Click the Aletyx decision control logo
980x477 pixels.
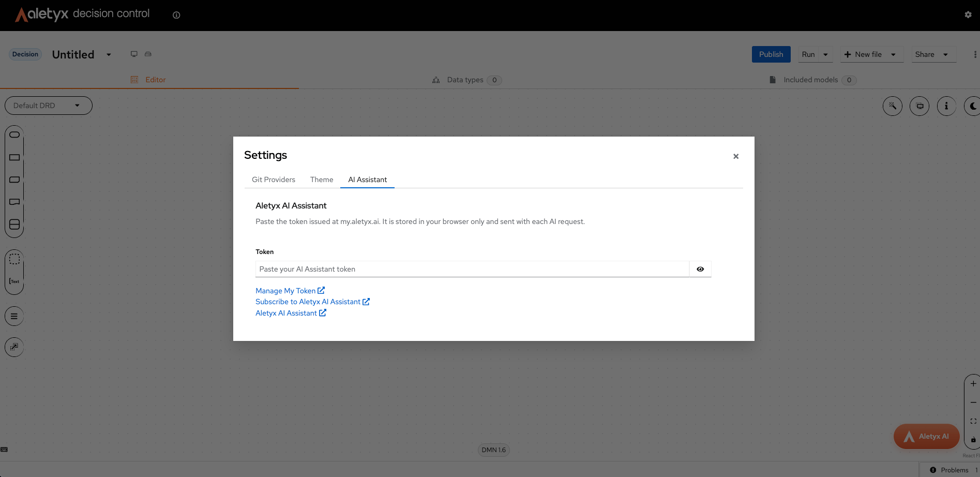[83, 14]
